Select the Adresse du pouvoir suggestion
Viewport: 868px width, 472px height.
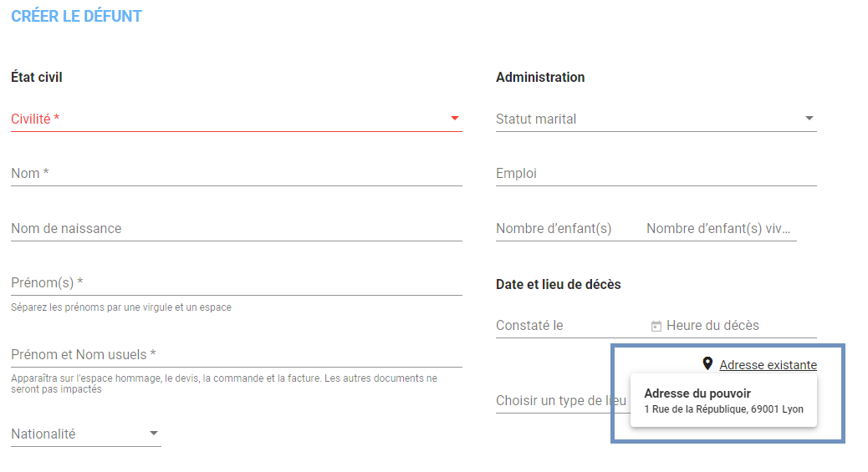tap(723, 401)
